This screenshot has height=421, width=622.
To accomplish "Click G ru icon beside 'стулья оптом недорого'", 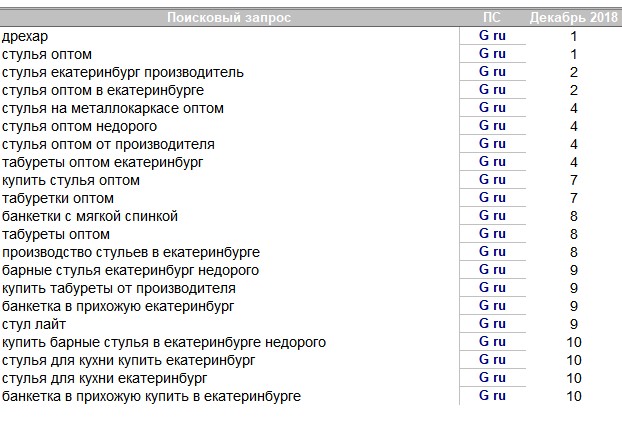I will (492, 126).
